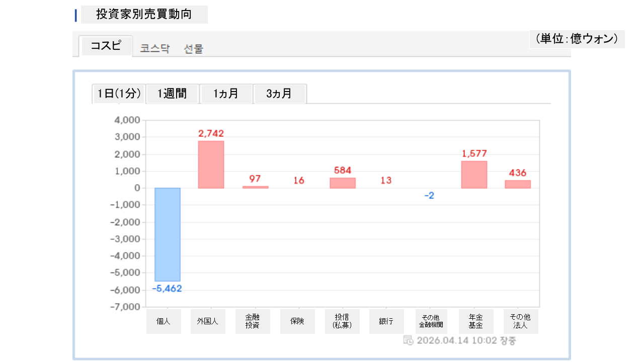Select the 投信(私募) category label
The height and width of the screenshot is (362, 644).
[x=342, y=321]
